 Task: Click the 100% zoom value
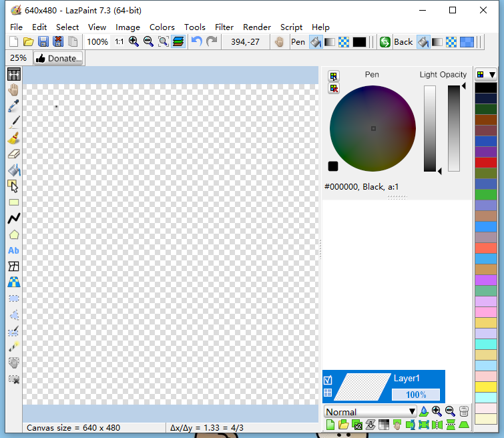(x=97, y=42)
